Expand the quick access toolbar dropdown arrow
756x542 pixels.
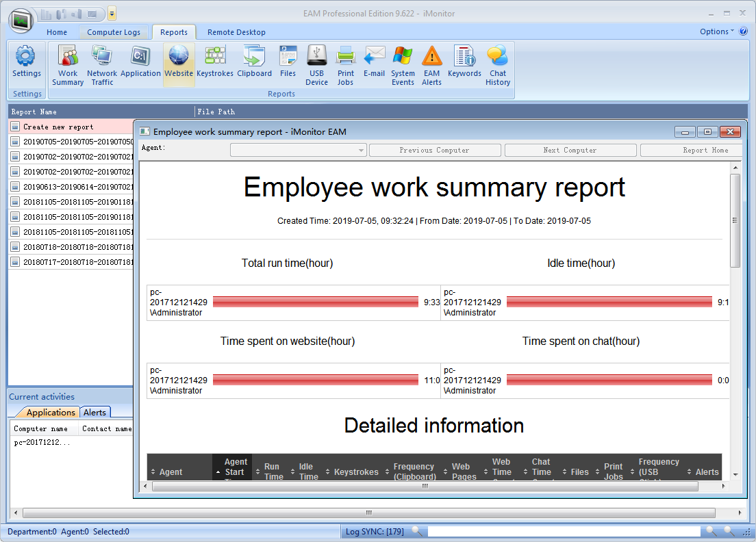pyautogui.click(x=112, y=14)
